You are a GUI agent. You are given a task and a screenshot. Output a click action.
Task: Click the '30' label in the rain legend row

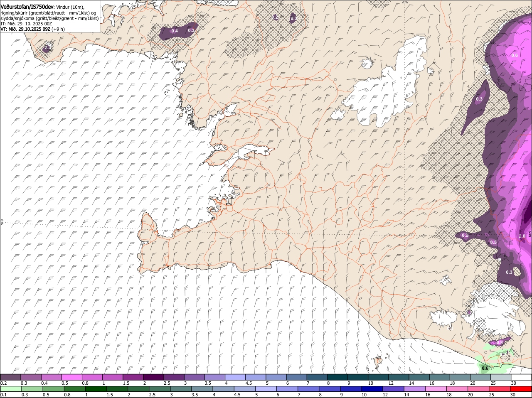coord(512,395)
